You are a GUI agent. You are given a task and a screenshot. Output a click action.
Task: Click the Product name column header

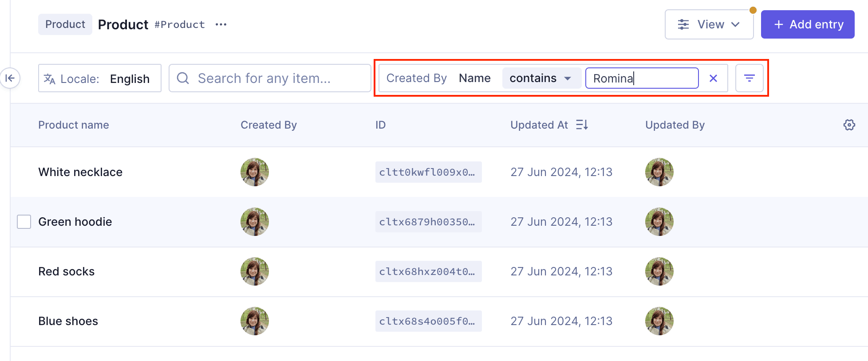(74, 125)
